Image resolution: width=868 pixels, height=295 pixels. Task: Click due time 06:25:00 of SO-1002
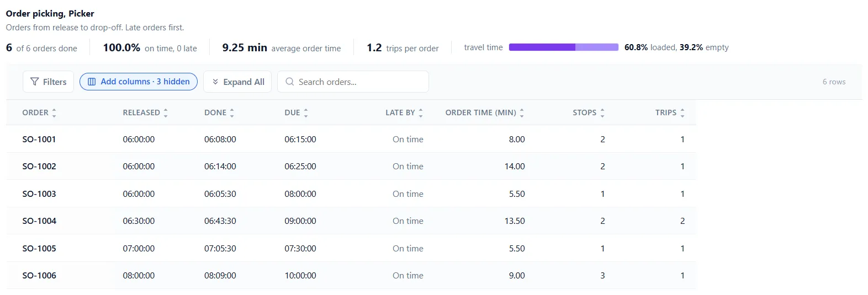300,166
